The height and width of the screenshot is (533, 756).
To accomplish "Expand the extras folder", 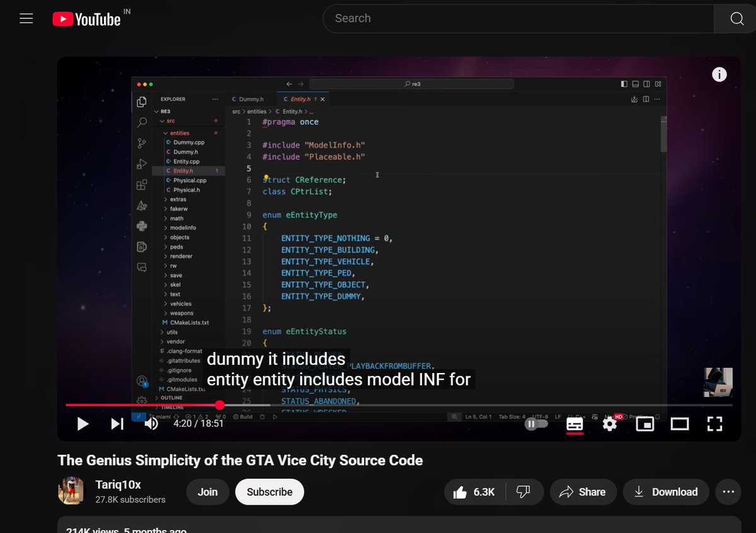I will (178, 199).
